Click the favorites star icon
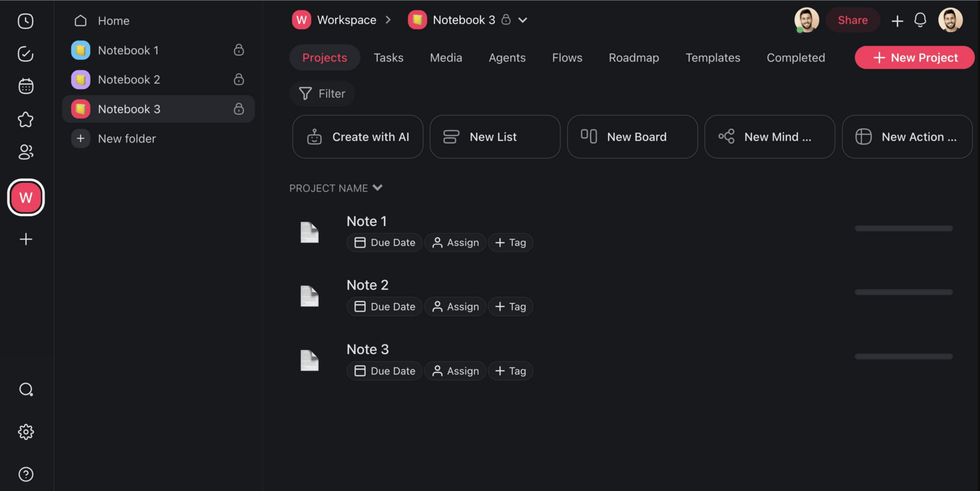 click(26, 120)
